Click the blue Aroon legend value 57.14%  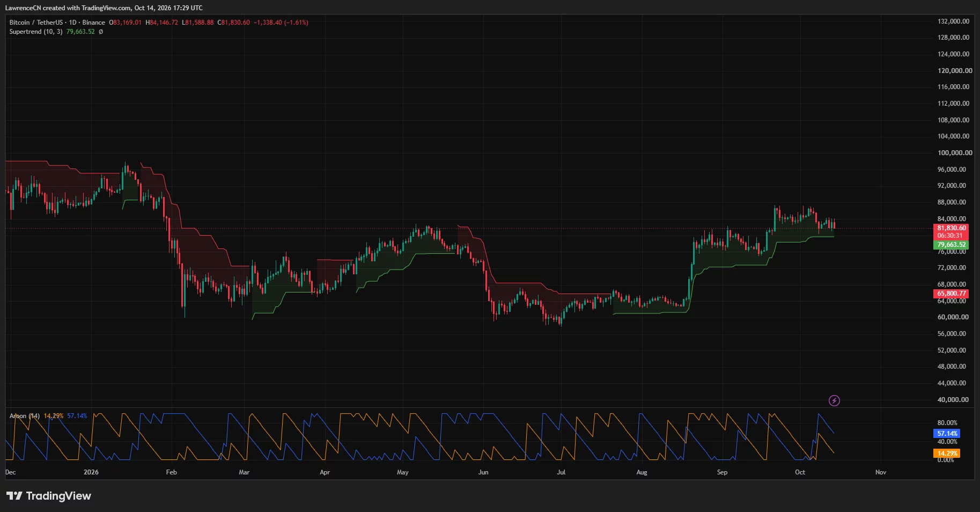(77, 416)
